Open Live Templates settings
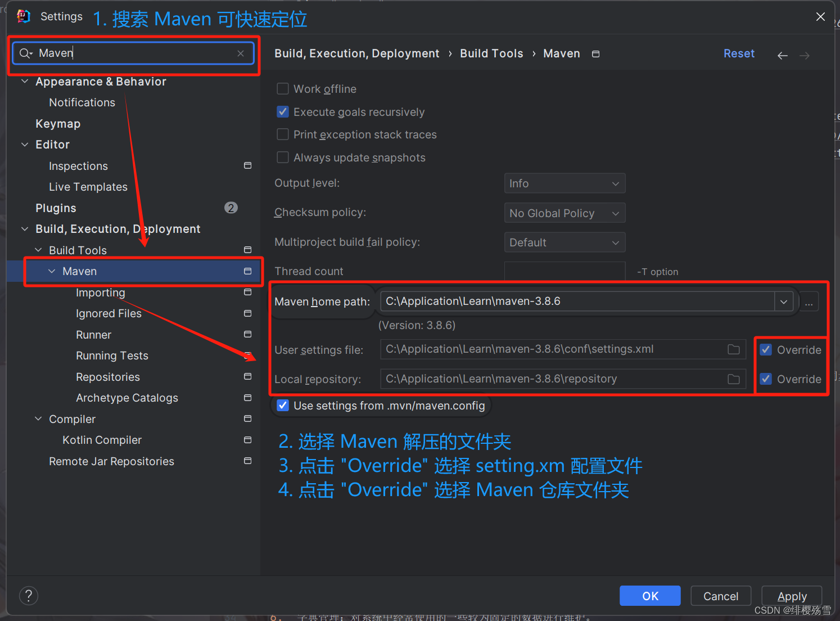Viewport: 840px width, 621px height. click(88, 187)
